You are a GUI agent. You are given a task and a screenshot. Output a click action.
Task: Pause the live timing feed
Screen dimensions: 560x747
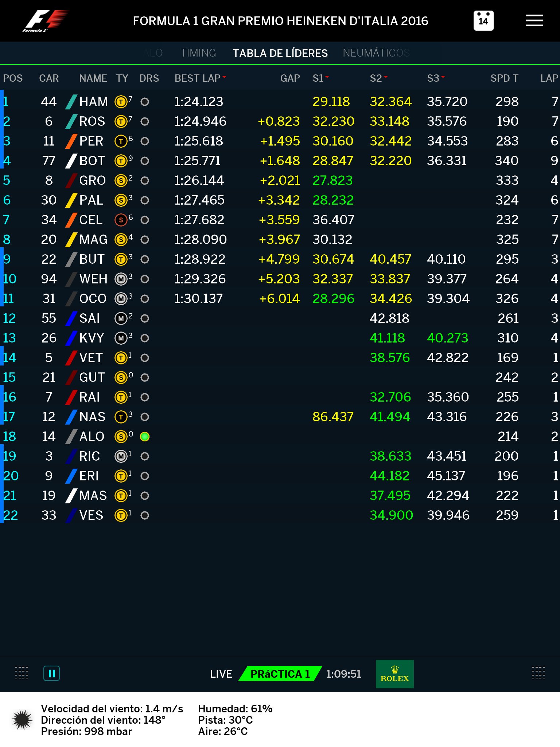pyautogui.click(x=51, y=673)
